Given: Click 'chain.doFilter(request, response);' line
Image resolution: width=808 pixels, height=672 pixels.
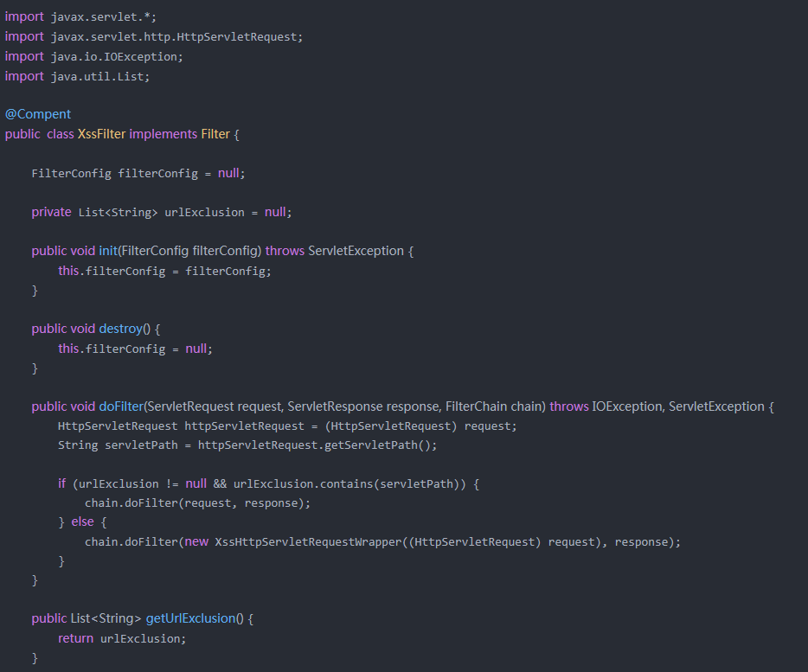Looking at the screenshot, I should [x=198, y=503].
